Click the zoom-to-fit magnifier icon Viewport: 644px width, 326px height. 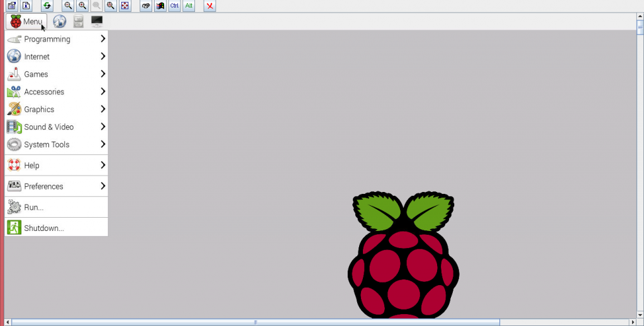click(111, 6)
